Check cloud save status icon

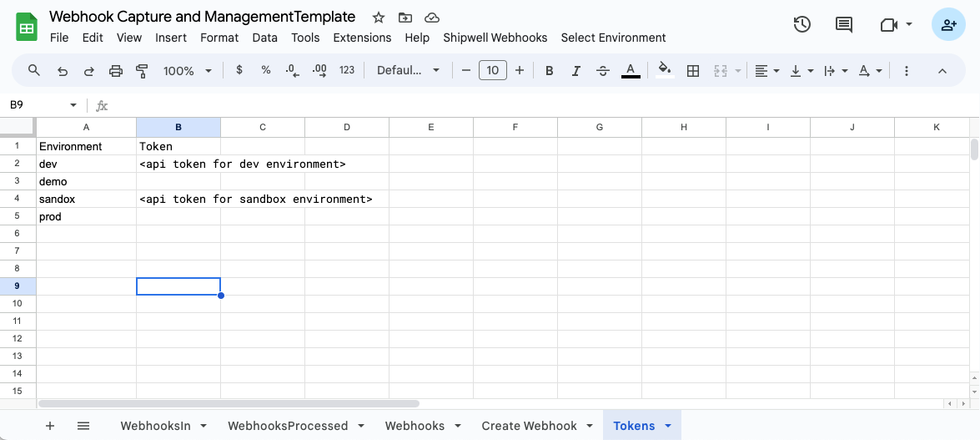point(430,18)
